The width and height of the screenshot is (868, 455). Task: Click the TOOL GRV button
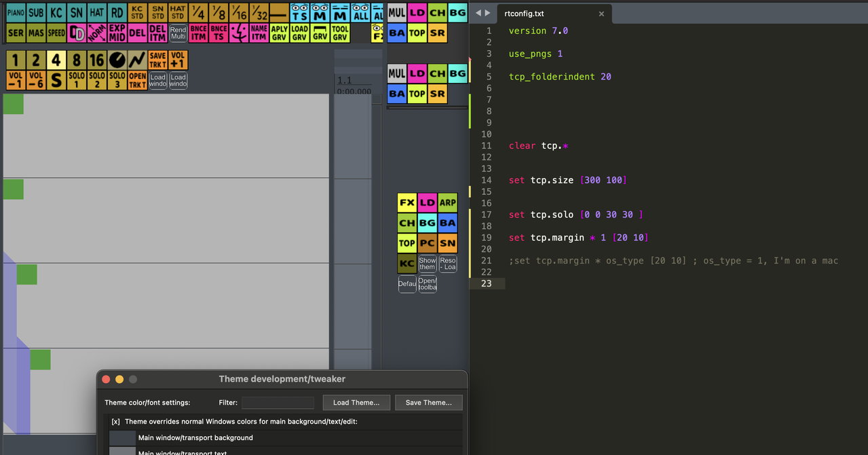[341, 33]
